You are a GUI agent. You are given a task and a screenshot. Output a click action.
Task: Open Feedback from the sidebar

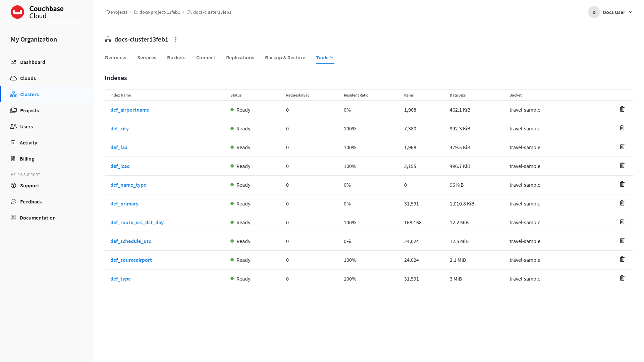(13, 201)
